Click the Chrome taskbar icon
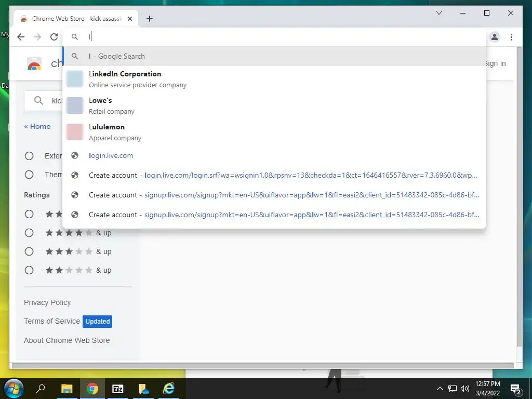 pyautogui.click(x=92, y=389)
